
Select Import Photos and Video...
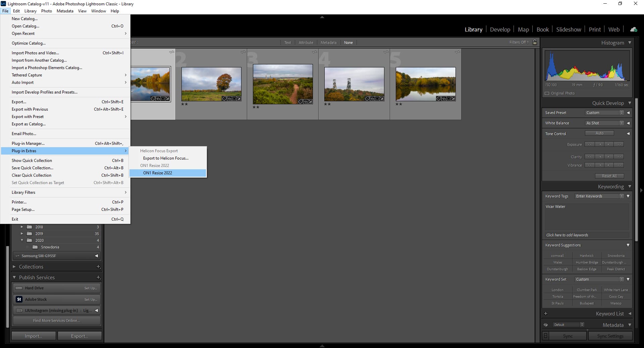[65, 53]
